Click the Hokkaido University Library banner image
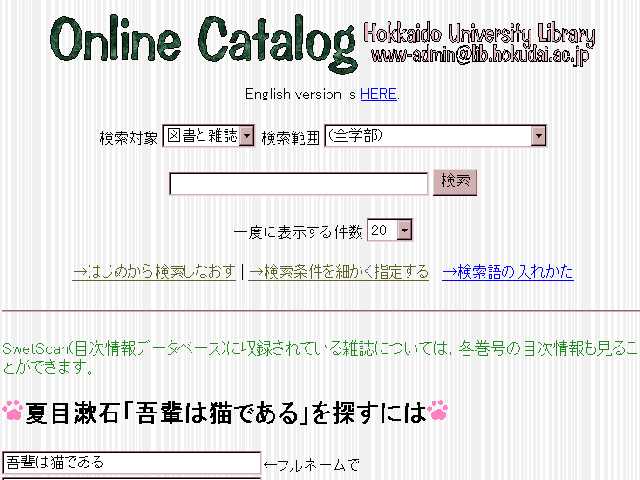The width and height of the screenshot is (640, 480). [479, 43]
